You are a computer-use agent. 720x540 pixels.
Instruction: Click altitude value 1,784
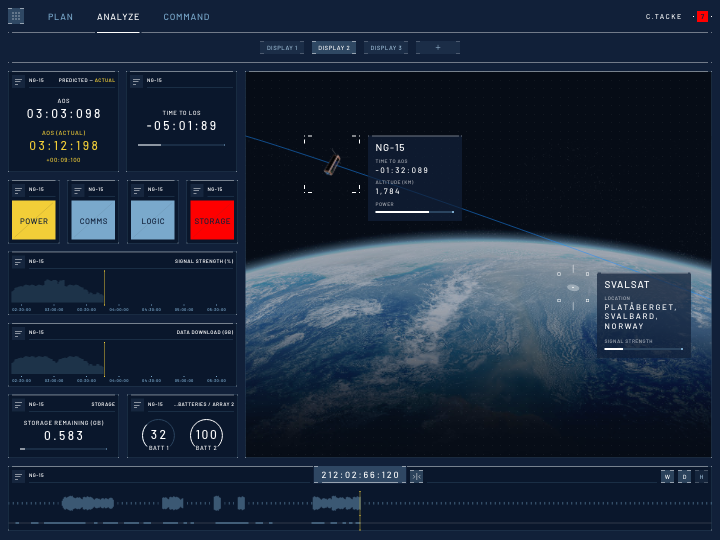(388, 191)
